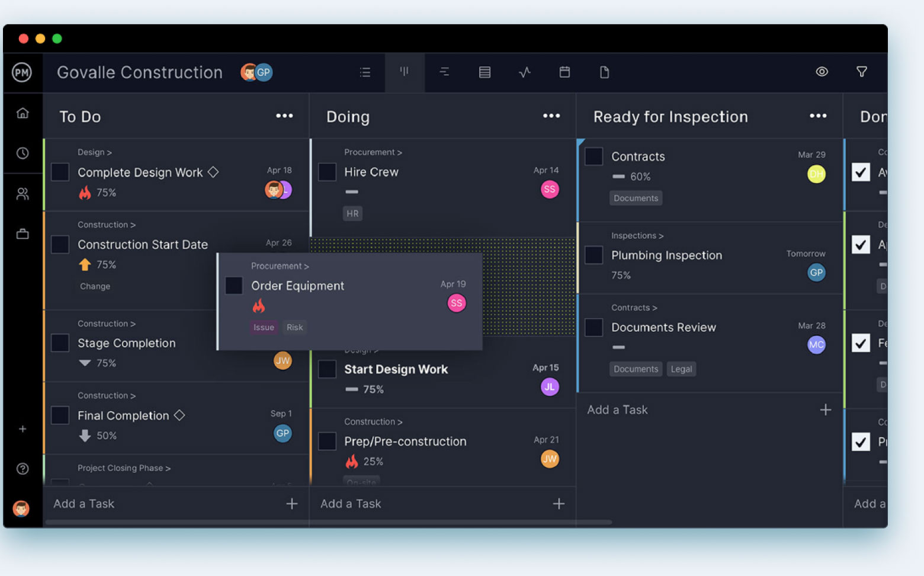
Task: Open the Ready for Inspection column menu
Action: 818,116
